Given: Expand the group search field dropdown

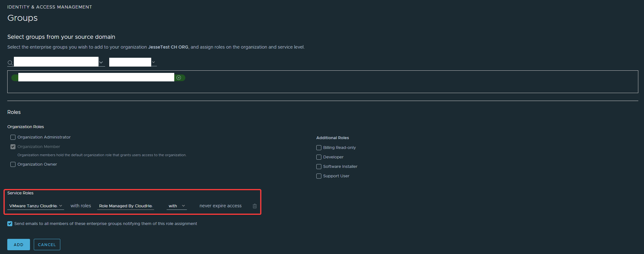Looking at the screenshot, I should click(101, 62).
